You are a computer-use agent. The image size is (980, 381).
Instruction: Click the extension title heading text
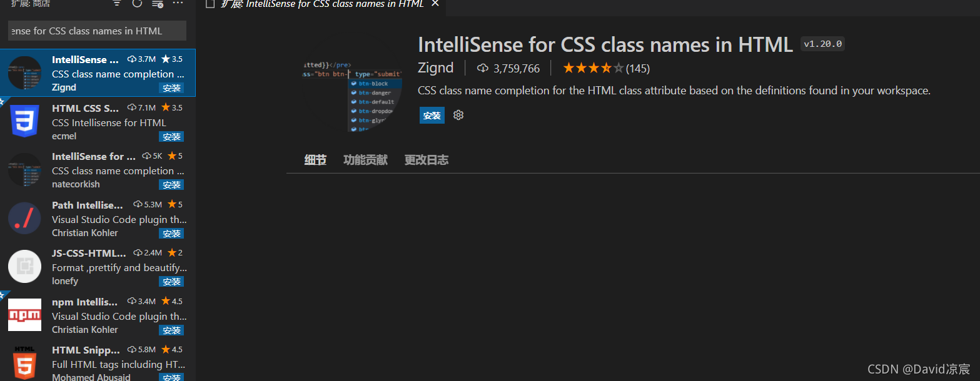(x=605, y=44)
